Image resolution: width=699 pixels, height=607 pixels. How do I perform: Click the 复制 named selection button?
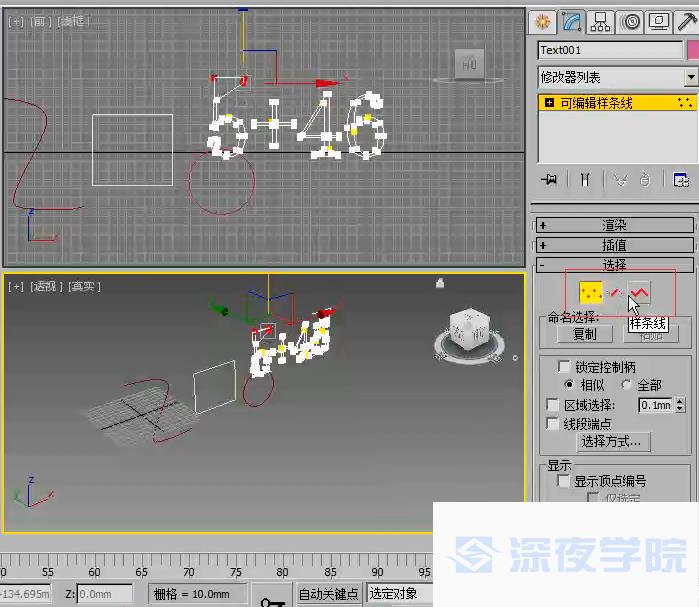584,334
